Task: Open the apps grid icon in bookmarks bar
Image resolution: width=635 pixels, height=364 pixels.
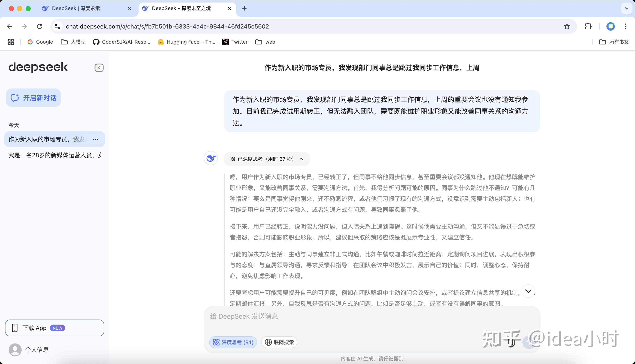Action: coord(11,42)
